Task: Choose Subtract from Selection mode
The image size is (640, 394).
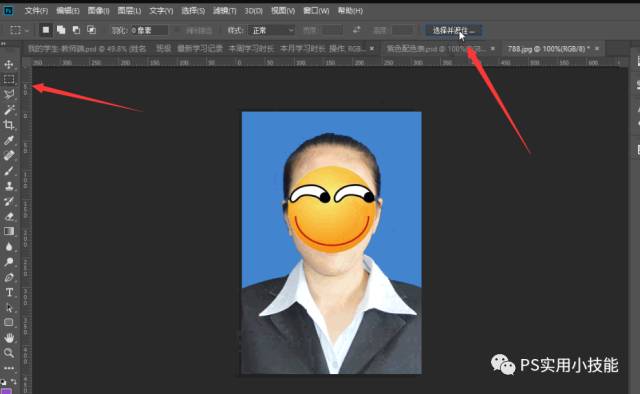Action: pyautogui.click(x=76, y=30)
